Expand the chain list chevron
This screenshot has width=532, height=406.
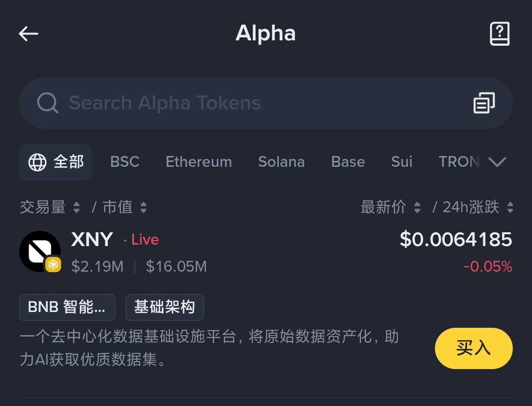[497, 162]
